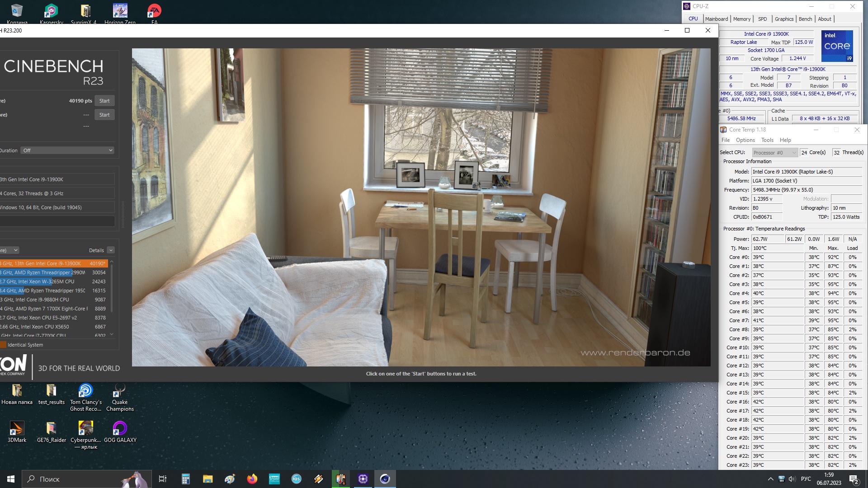Screen dimensions: 868x488
Task: Click the Cinebench taskbar icon
Action: tap(385, 479)
